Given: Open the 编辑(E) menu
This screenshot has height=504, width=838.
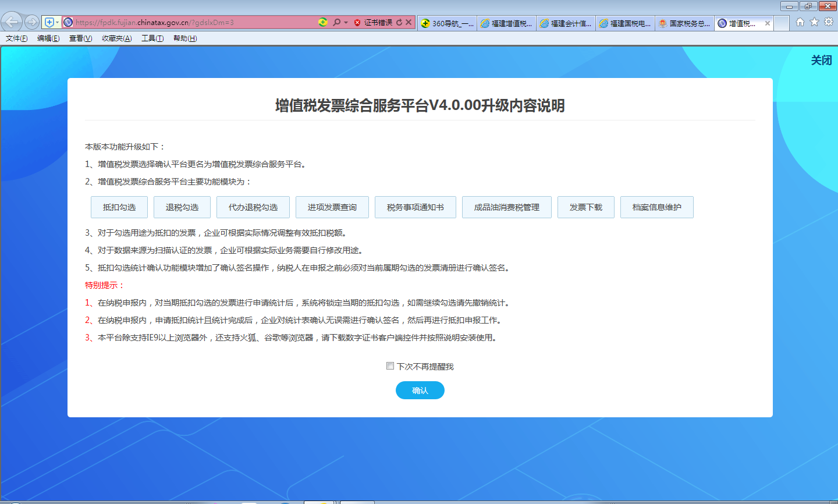Looking at the screenshot, I should (48, 38).
